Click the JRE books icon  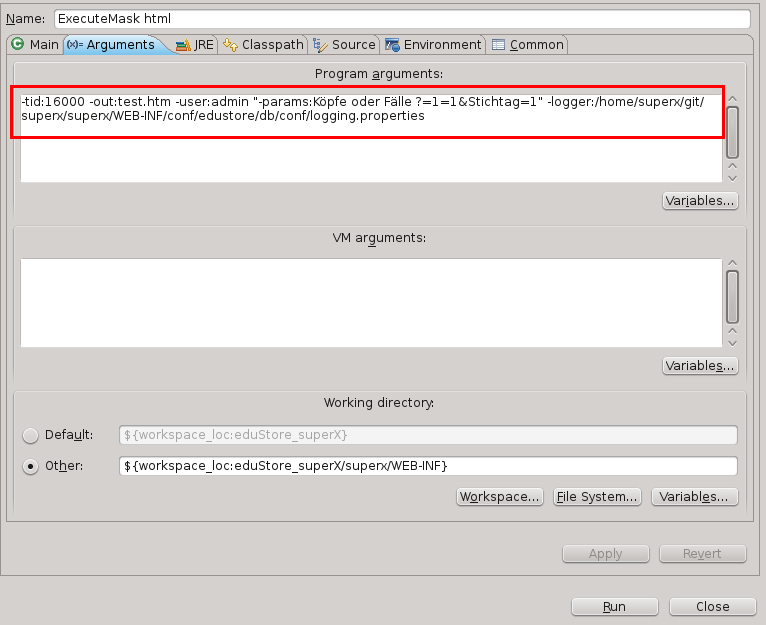pyautogui.click(x=183, y=45)
